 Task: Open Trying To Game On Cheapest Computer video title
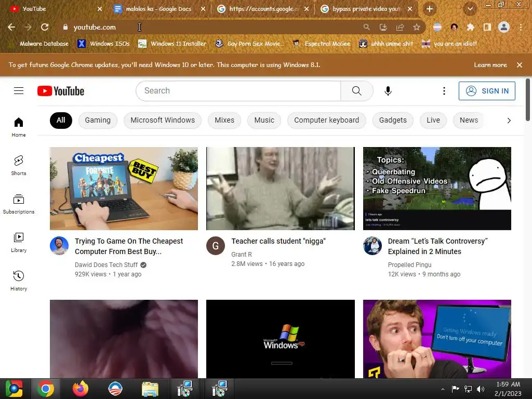(129, 246)
